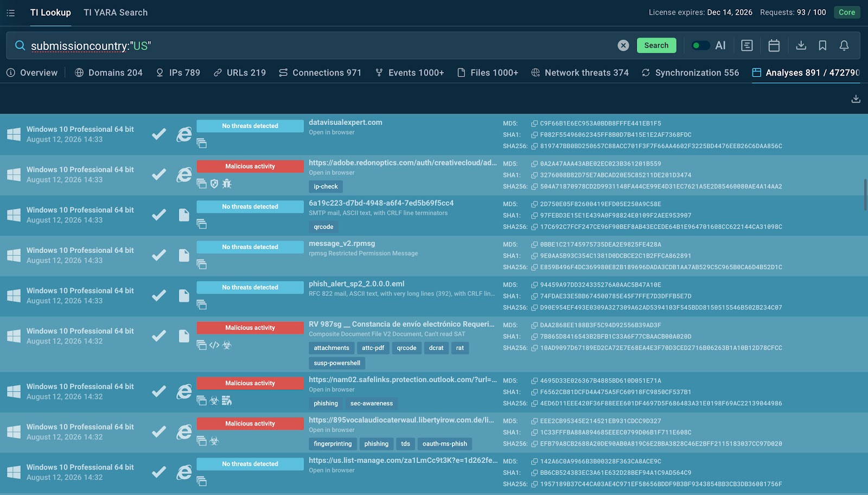Click the oauth-ms-phish tag
Image resolution: width=868 pixels, height=495 pixels.
tap(445, 444)
